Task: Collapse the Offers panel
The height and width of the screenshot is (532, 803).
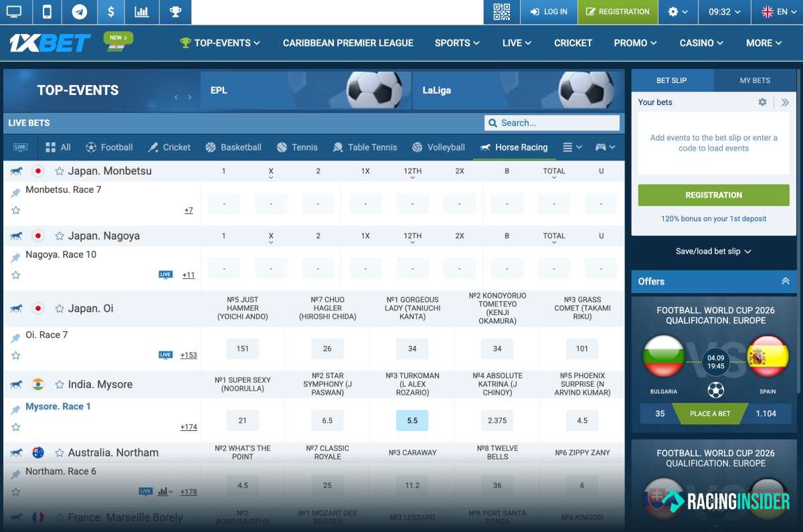Action: tap(786, 282)
